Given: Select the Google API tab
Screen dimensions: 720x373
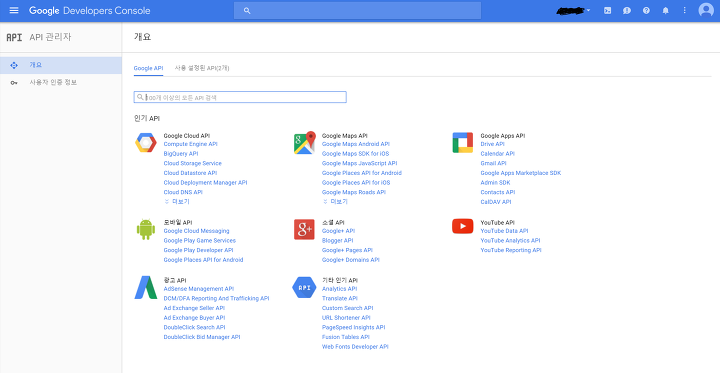Looking at the screenshot, I should tap(148, 68).
